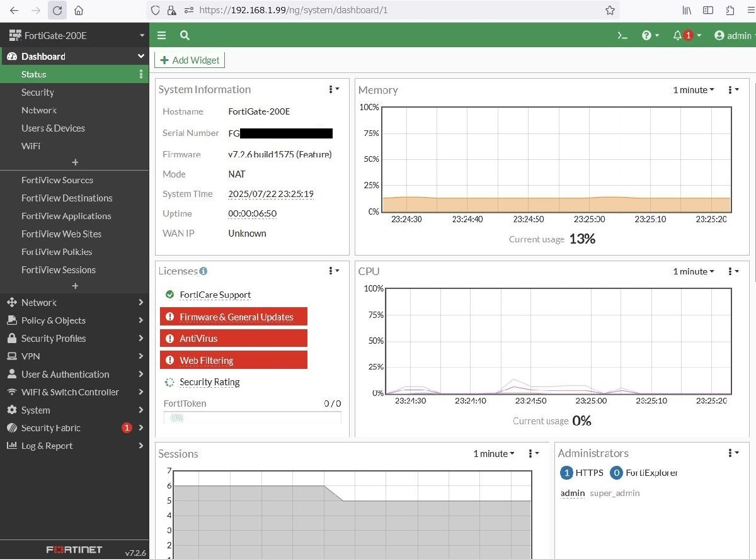Bookmark this page with the star icon
756x559 pixels.
[x=610, y=10]
